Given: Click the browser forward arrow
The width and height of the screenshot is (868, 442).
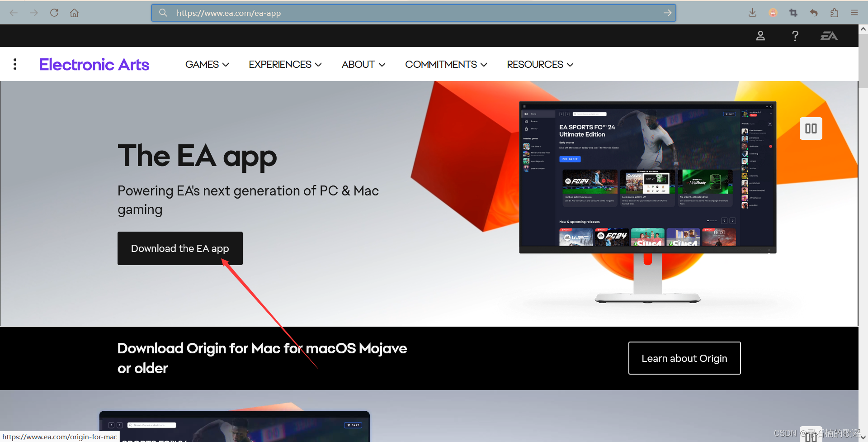Looking at the screenshot, I should click(x=34, y=13).
